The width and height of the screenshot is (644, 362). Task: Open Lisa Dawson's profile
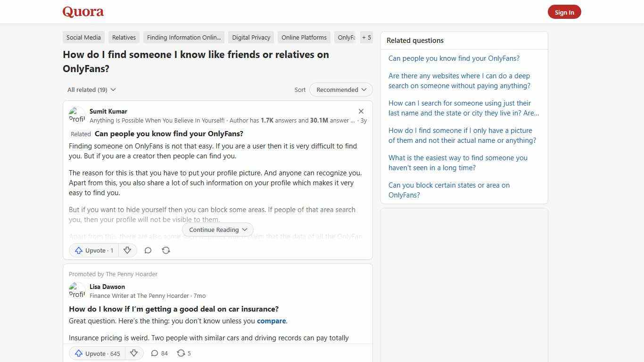tap(107, 287)
